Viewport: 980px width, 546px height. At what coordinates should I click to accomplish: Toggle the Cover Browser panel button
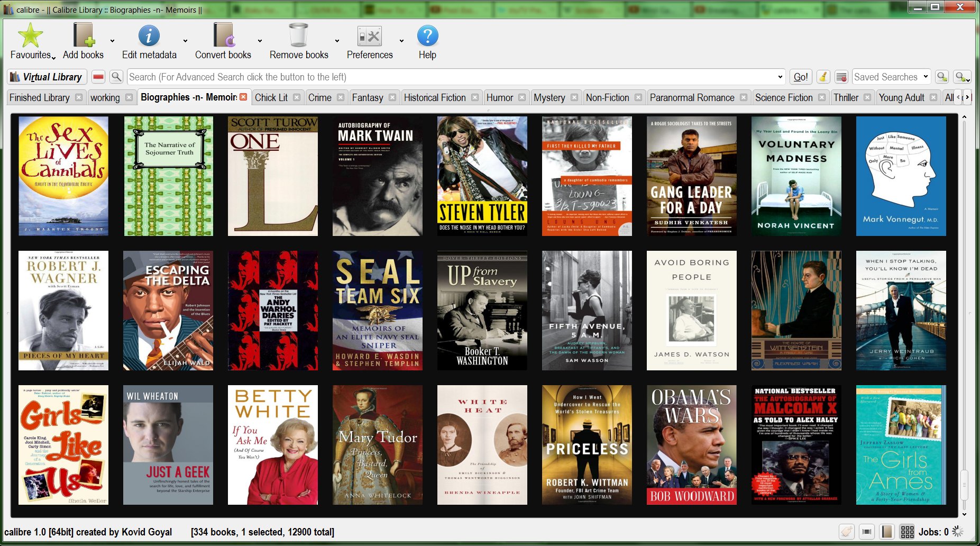867,532
